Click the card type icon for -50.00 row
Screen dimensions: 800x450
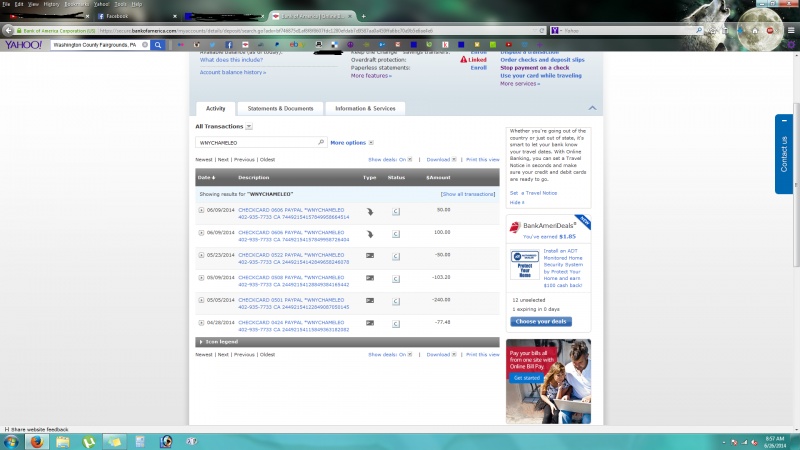pos(370,256)
